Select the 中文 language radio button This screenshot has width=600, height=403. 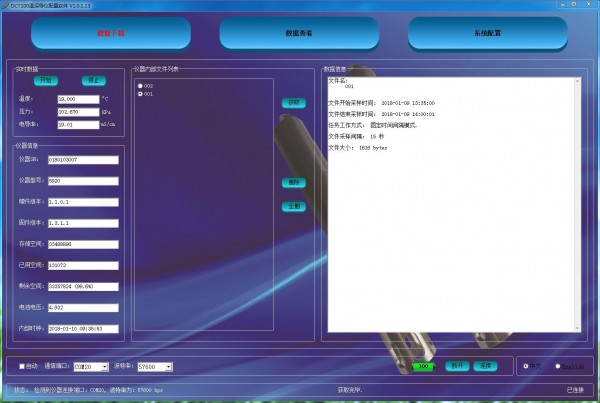click(x=527, y=366)
